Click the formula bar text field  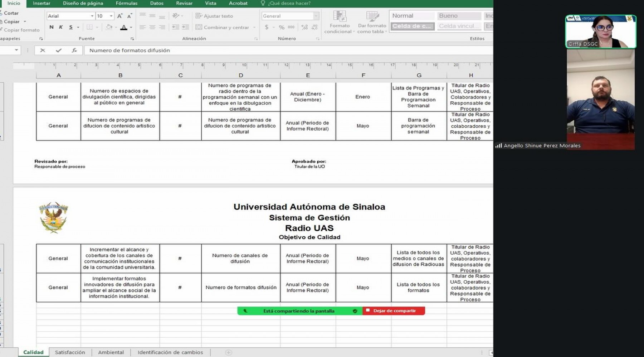pyautogui.click(x=286, y=50)
